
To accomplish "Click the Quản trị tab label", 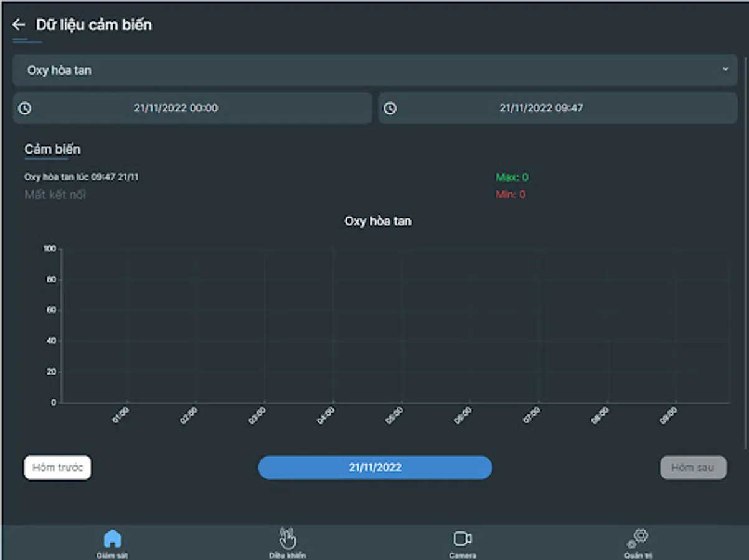I will 638,555.
